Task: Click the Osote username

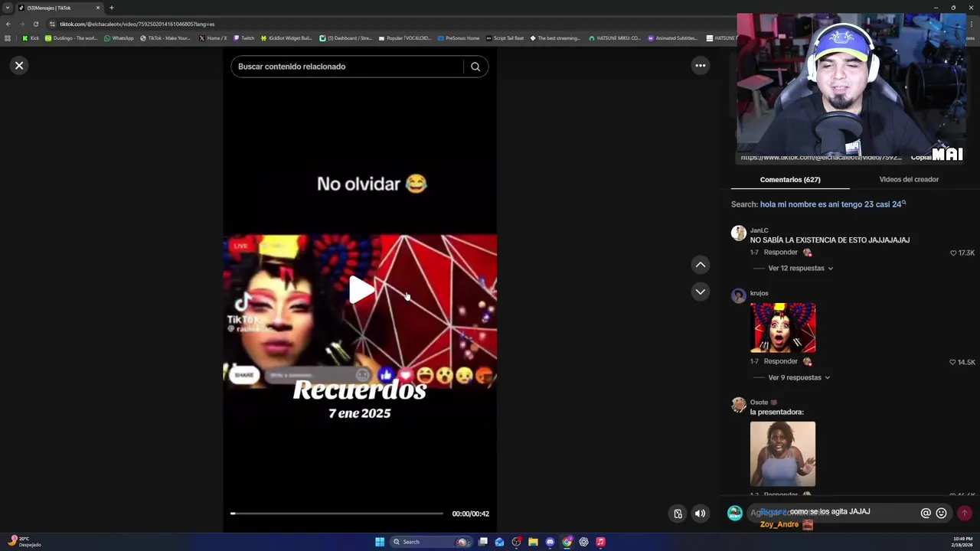Action: (759, 403)
